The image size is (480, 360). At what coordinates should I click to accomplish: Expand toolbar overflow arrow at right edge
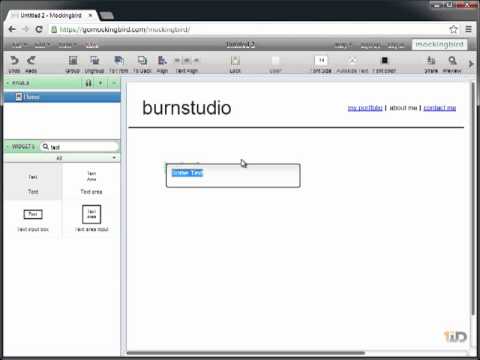tap(471, 63)
